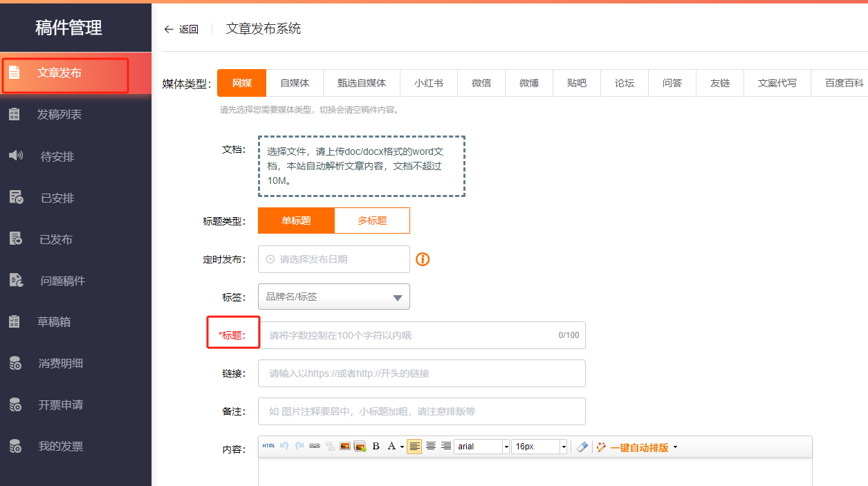
Task: Open the font color dropdown arrow
Action: (x=402, y=447)
